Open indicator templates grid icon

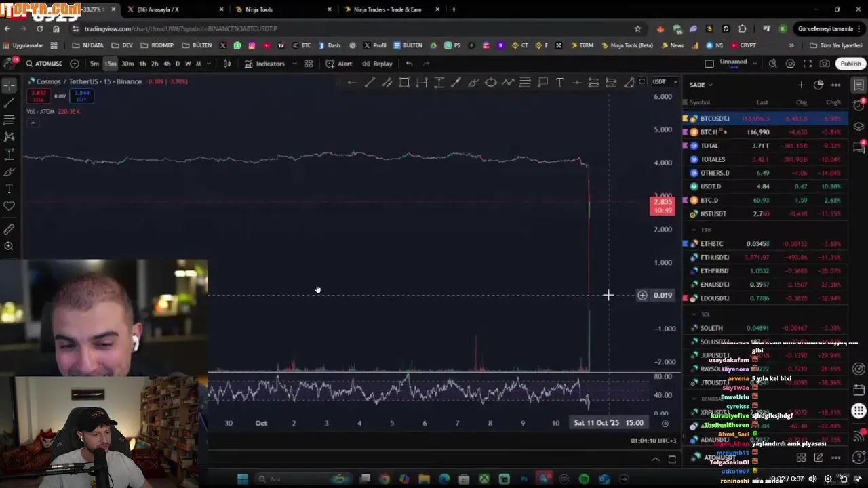(309, 64)
